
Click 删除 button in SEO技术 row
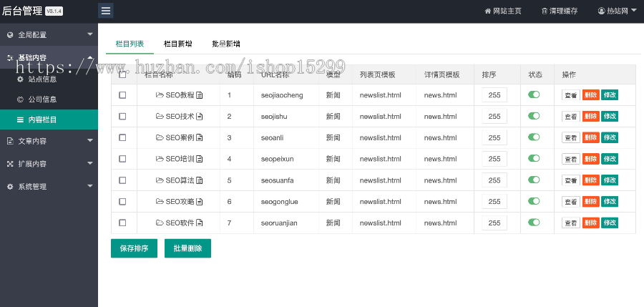[590, 117]
